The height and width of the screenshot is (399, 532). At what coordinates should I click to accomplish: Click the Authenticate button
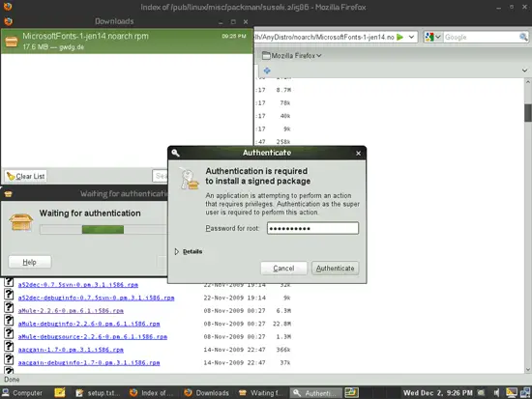click(x=336, y=269)
